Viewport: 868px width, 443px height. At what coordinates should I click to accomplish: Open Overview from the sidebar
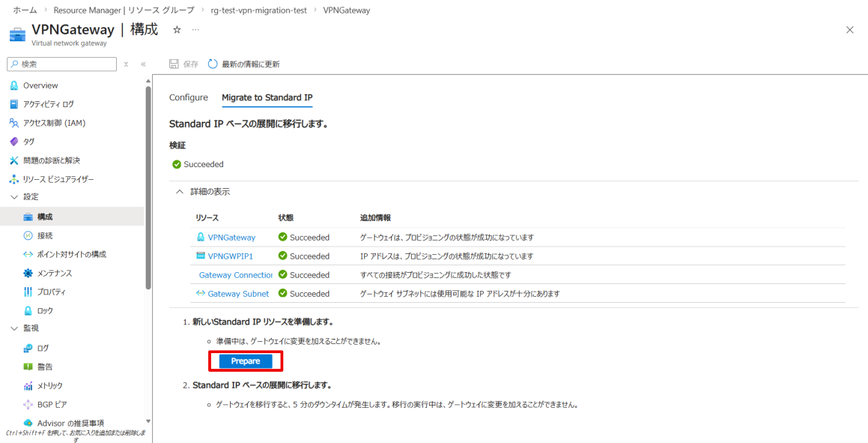[40, 85]
